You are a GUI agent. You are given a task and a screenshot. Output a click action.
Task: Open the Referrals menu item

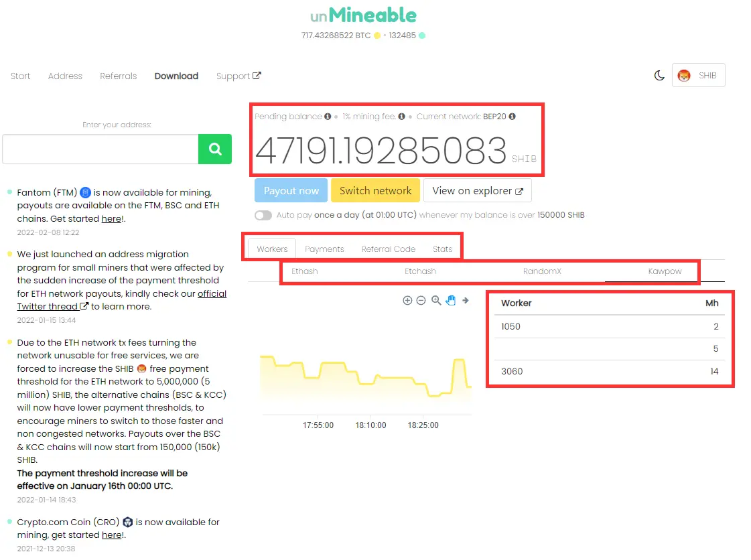(x=119, y=76)
